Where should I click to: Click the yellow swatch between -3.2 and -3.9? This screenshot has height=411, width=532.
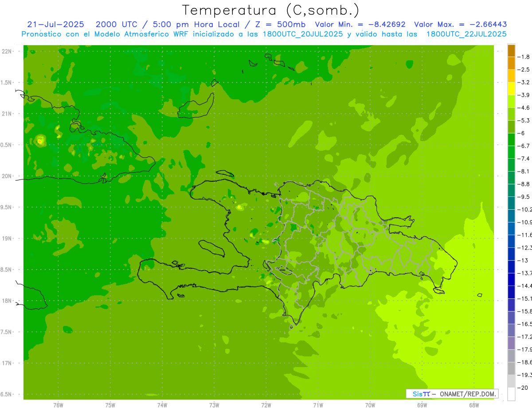coord(511,89)
